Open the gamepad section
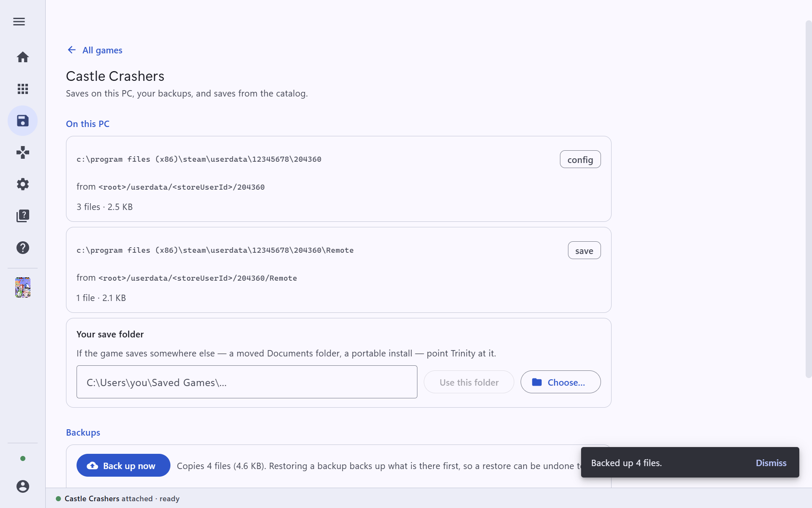The image size is (812, 508). (x=23, y=152)
